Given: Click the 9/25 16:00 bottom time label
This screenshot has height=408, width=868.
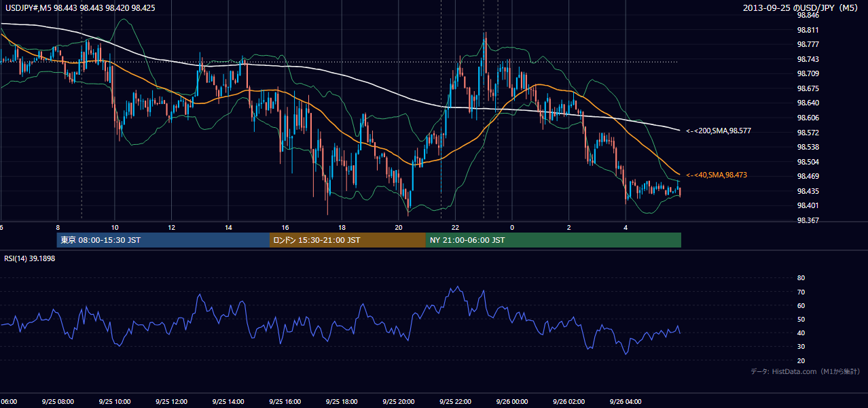Looking at the screenshot, I should [285, 401].
